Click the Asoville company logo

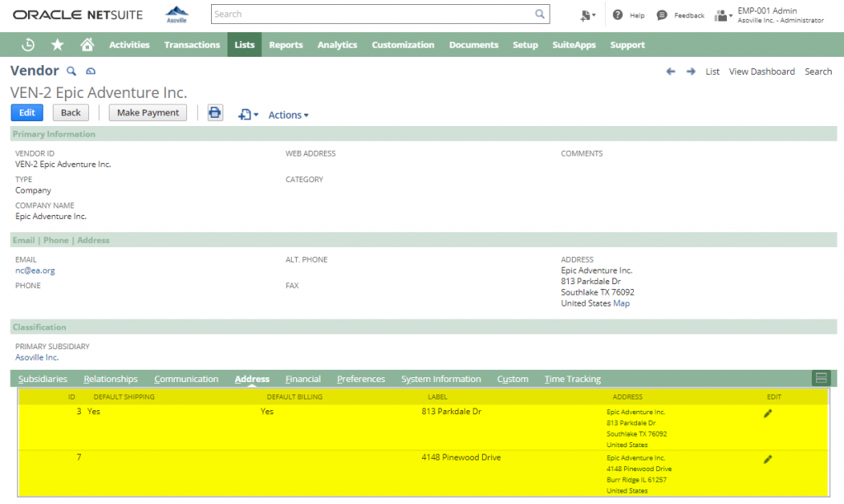click(x=176, y=15)
